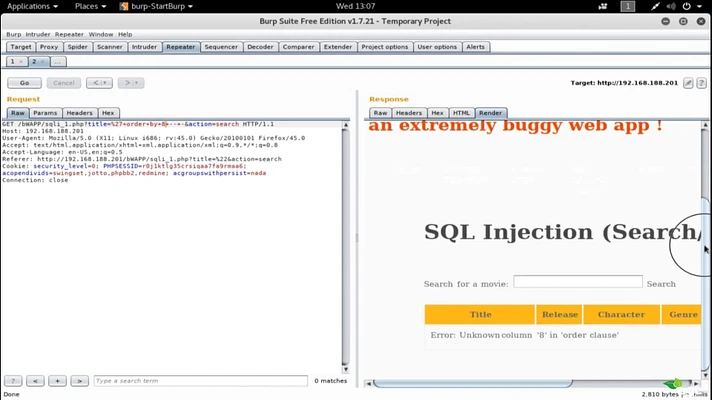The height and width of the screenshot is (400, 712).
Task: Select the request Raw tab
Action: point(18,113)
